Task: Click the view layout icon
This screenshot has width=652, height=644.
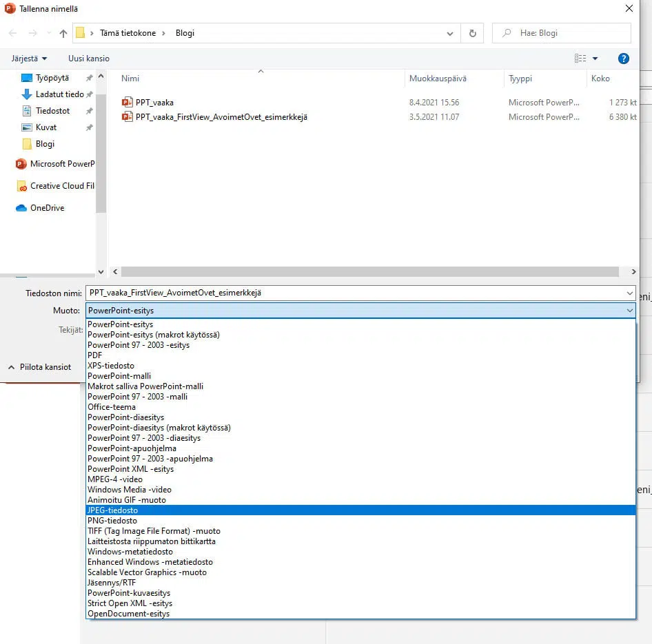Action: [x=580, y=59]
